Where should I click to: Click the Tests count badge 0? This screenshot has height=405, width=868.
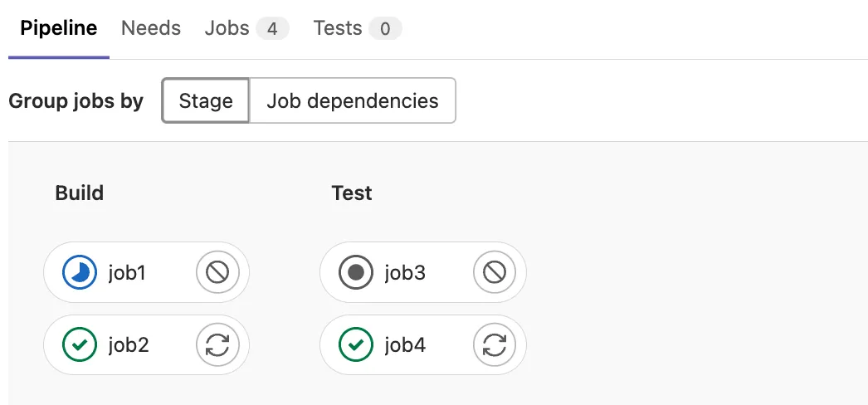pyautogui.click(x=385, y=29)
